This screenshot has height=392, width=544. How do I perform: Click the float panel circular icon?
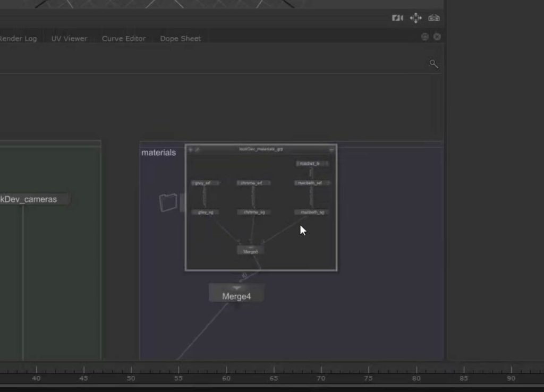(x=424, y=37)
